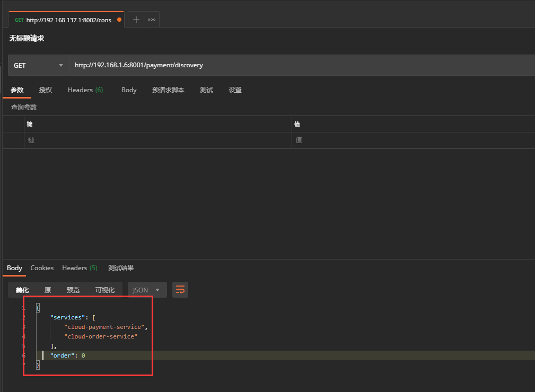Click "cloud-order-service" value in response

pos(101,336)
